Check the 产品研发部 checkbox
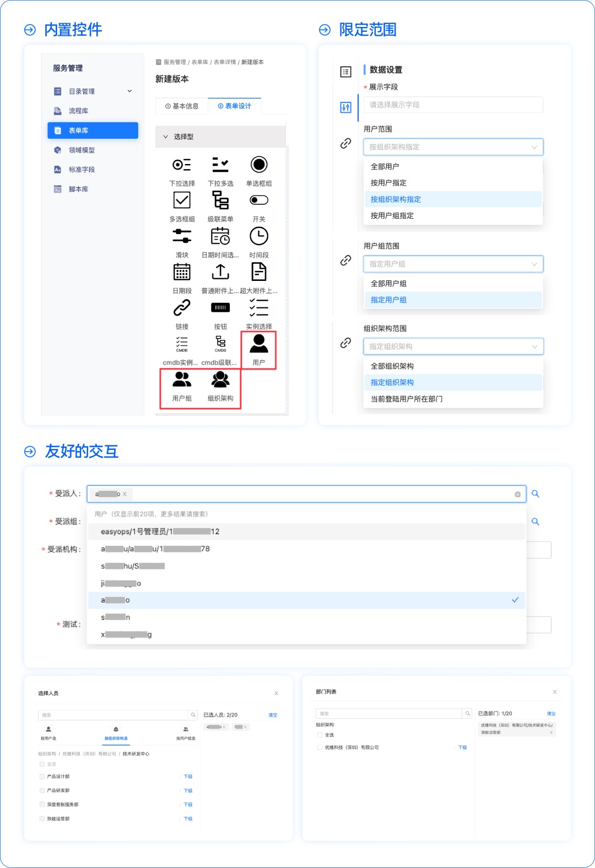 click(x=42, y=790)
